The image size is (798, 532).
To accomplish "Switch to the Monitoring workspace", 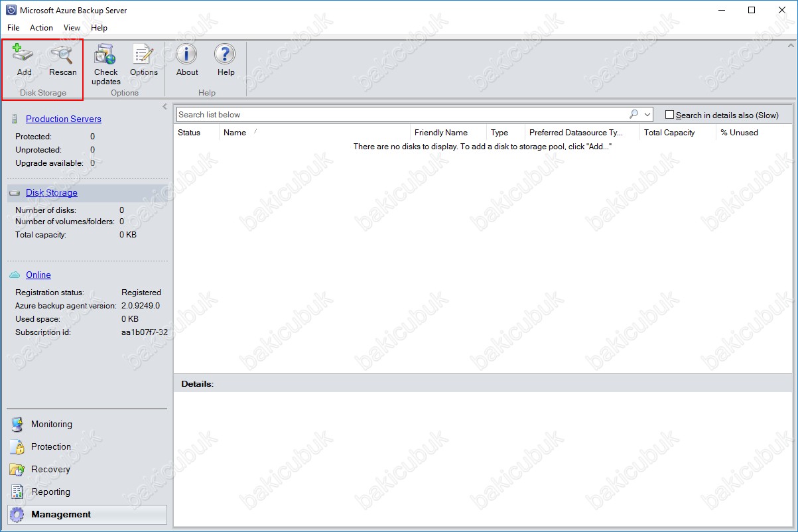I will (87, 425).
